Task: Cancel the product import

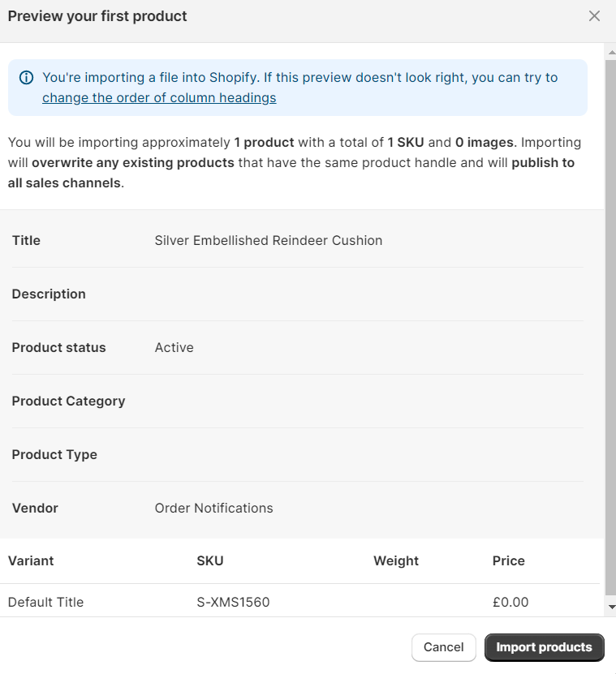Action: 443,647
